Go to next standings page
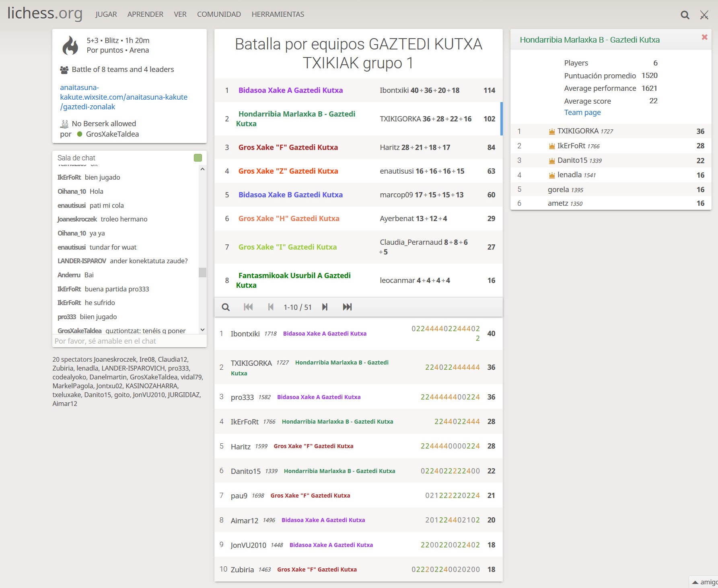 click(x=325, y=307)
